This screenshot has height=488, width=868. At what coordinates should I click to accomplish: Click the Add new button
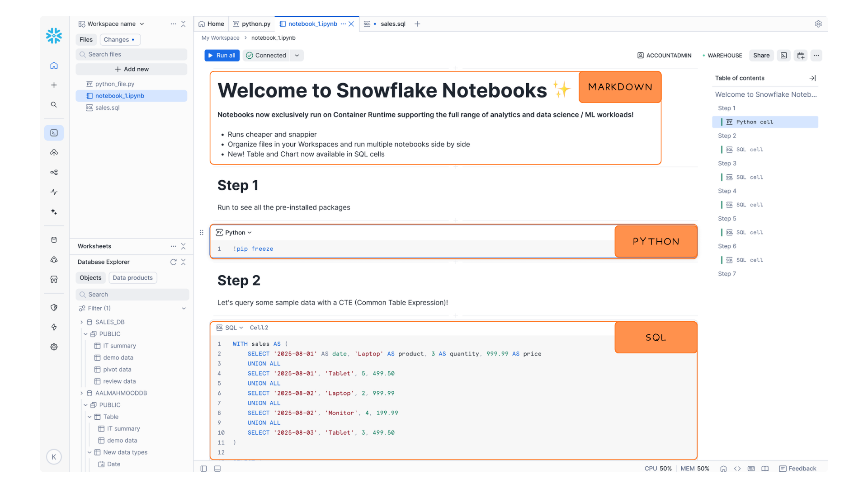(x=132, y=69)
